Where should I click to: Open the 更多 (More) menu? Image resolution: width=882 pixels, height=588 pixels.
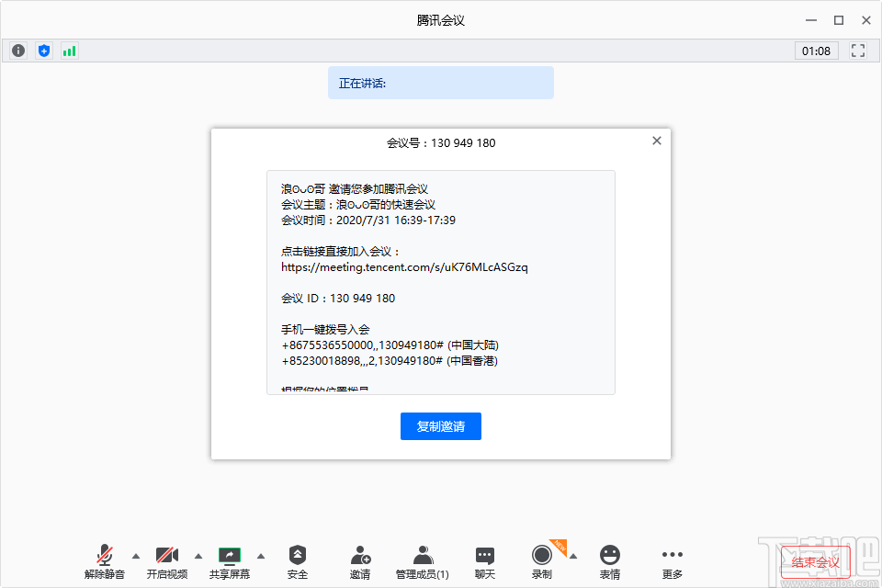coord(672,559)
